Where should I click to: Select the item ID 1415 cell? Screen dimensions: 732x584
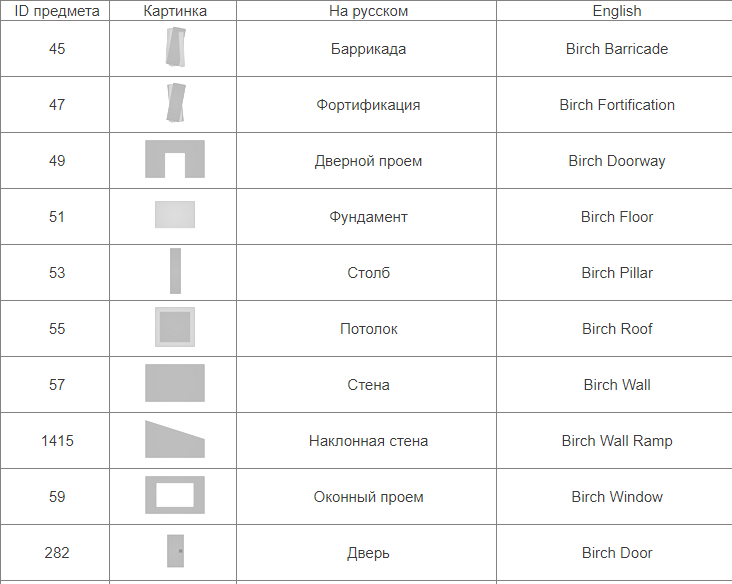[x=57, y=441]
